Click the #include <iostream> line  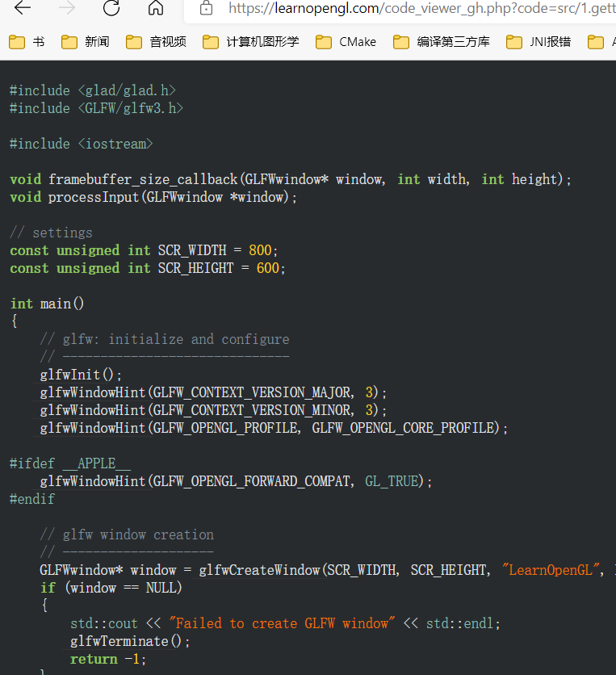coord(82,144)
